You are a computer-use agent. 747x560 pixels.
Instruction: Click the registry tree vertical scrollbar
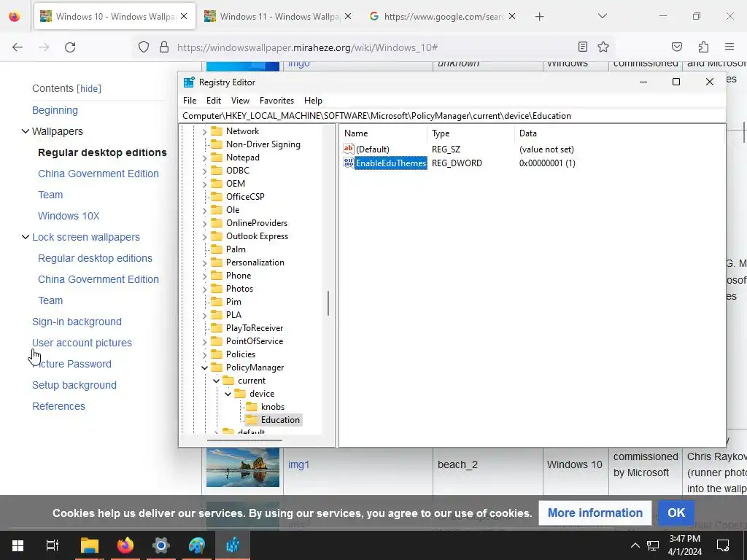pos(328,303)
